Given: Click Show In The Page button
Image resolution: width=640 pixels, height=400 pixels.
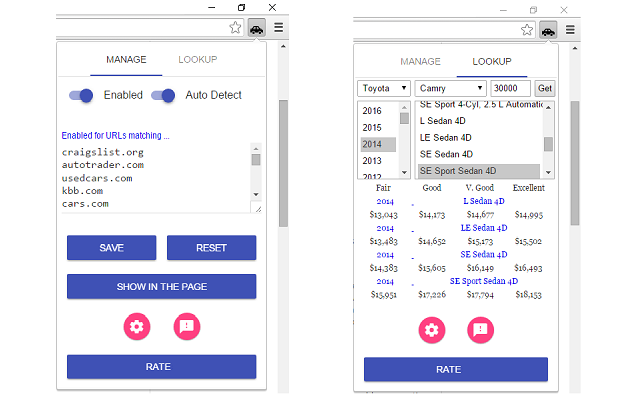Looking at the screenshot, I should coord(161,287).
